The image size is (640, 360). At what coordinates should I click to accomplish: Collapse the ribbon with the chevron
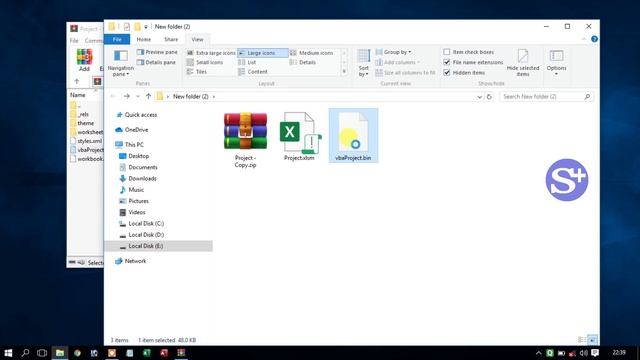[584, 39]
